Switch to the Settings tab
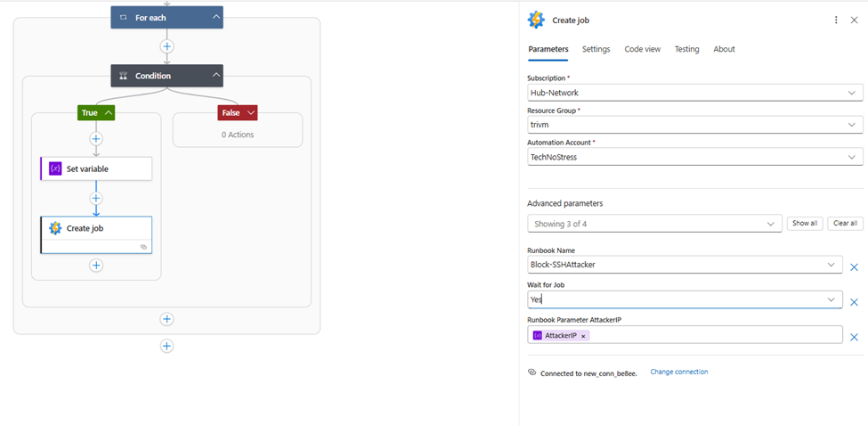This screenshot has width=868, height=426. (596, 49)
